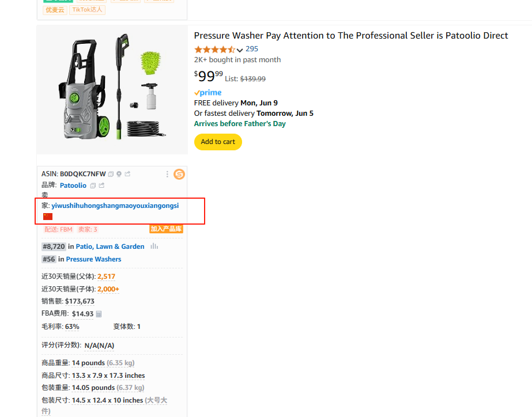Screen dimensions: 532x417
Task: Open the Patoolio brand link
Action: [73, 185]
